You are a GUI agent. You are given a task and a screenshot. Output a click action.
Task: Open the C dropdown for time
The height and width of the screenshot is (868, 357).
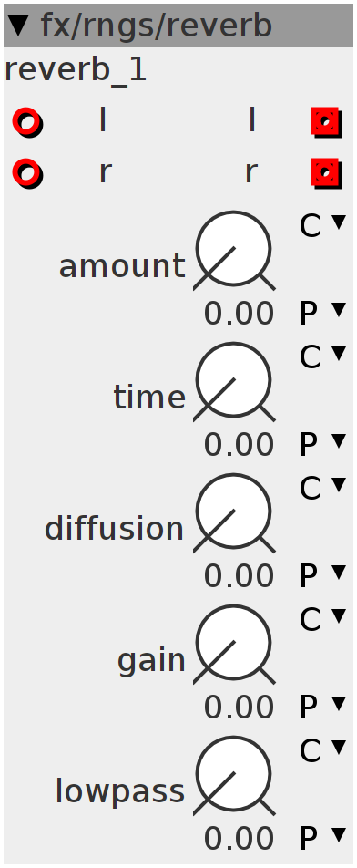coord(322,356)
